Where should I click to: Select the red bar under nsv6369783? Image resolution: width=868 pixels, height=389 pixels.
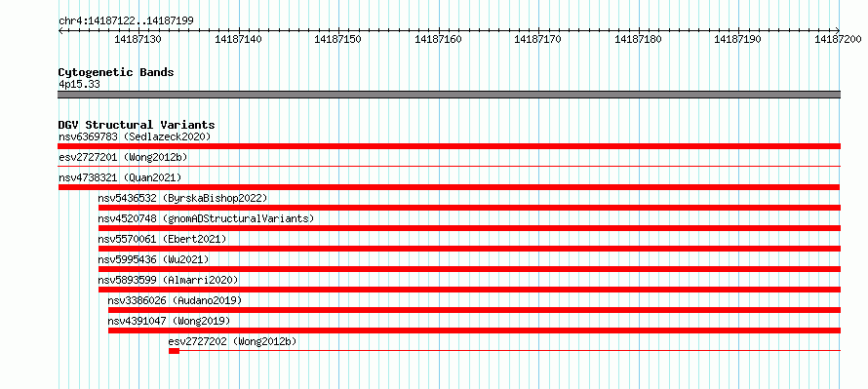pos(449,146)
